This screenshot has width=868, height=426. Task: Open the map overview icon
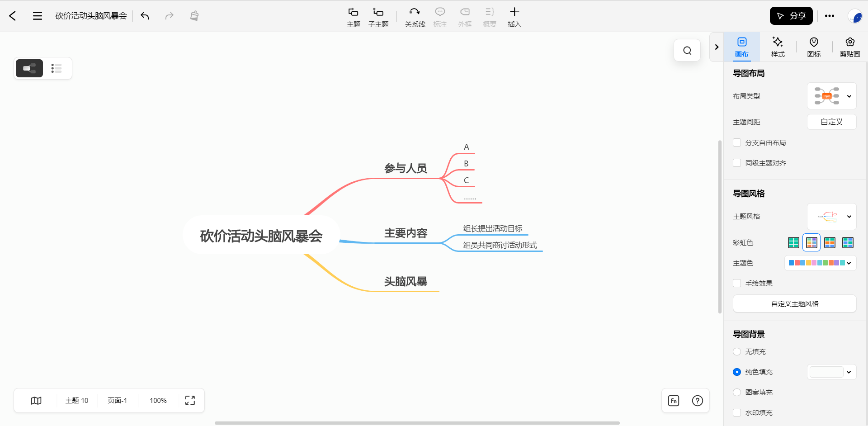(x=36, y=401)
